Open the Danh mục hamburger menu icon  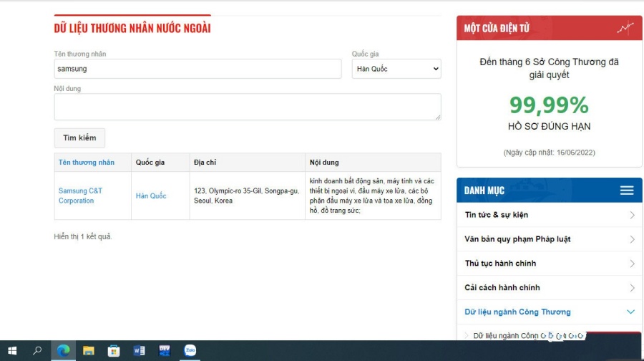tap(627, 191)
